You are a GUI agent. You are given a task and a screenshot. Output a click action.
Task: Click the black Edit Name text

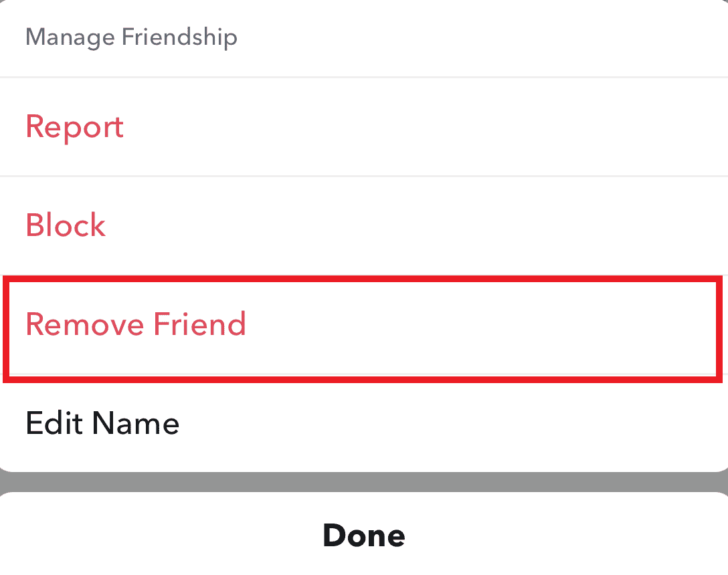click(x=102, y=423)
